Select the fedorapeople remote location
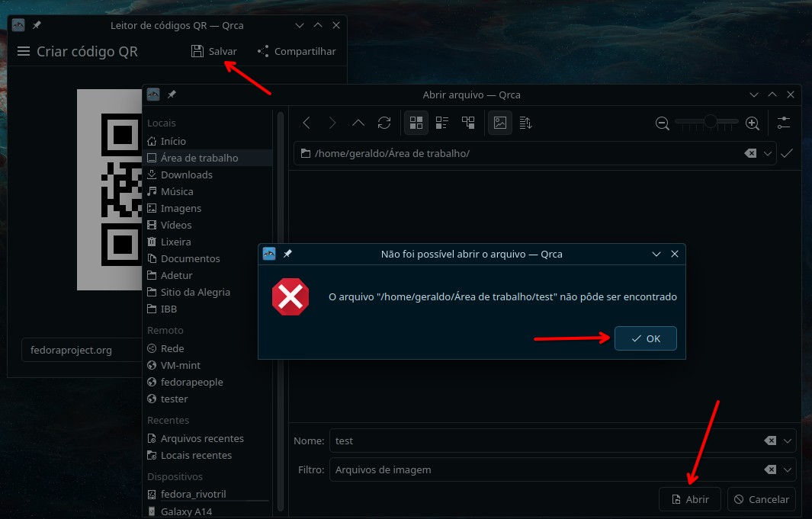 pos(207,383)
